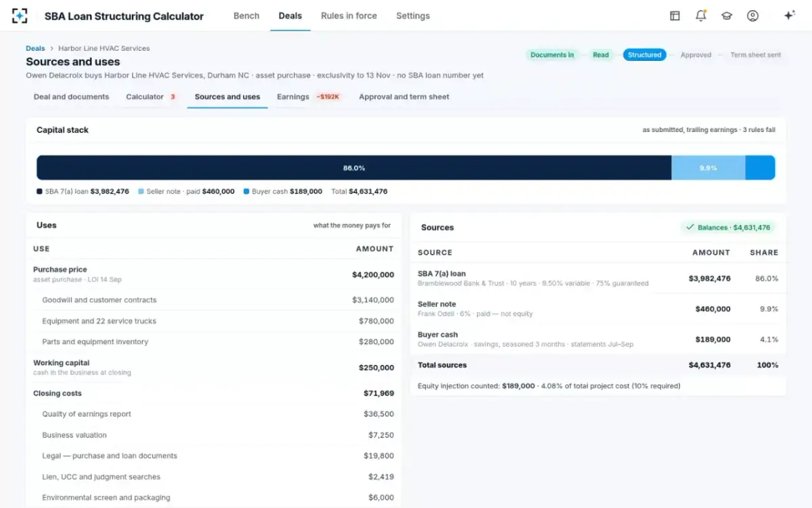812x508 pixels.
Task: Click Quality of earnings report row
Action: (213, 414)
